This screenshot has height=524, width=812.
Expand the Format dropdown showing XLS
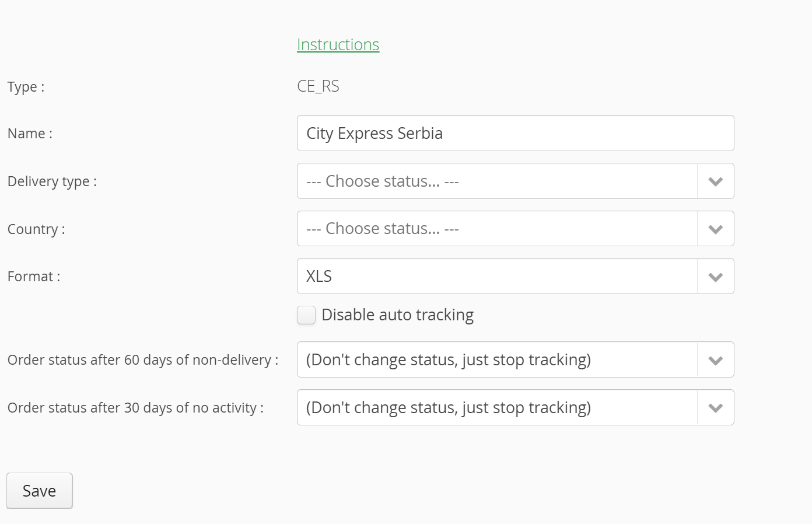coord(497,277)
